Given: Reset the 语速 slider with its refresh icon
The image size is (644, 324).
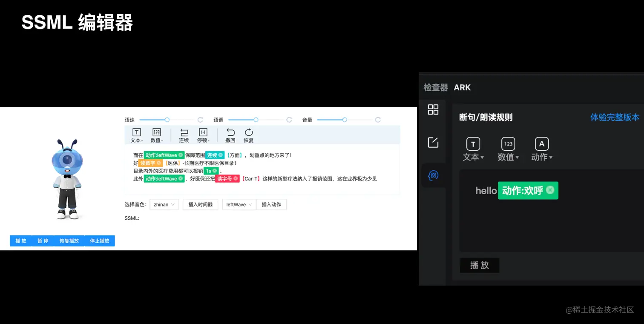Looking at the screenshot, I should (200, 120).
